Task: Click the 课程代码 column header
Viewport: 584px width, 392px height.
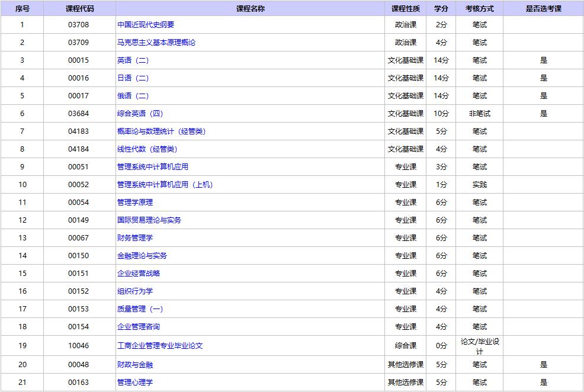Action: pos(79,8)
